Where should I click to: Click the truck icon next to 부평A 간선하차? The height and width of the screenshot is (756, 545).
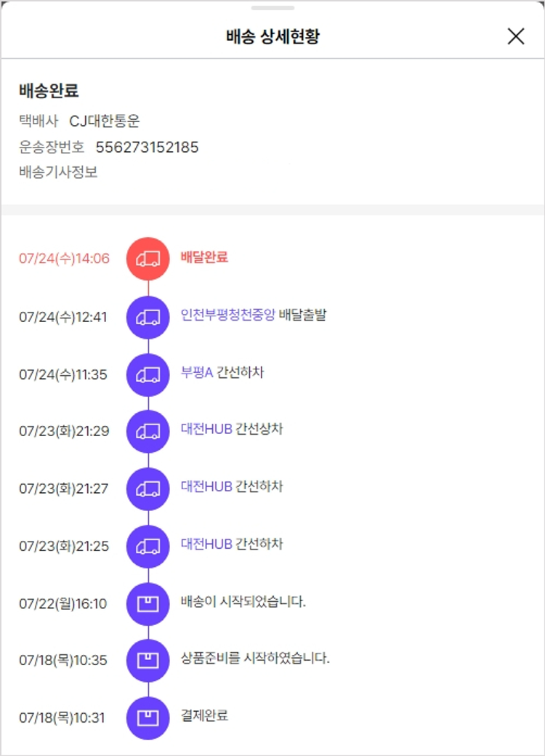coord(148,374)
